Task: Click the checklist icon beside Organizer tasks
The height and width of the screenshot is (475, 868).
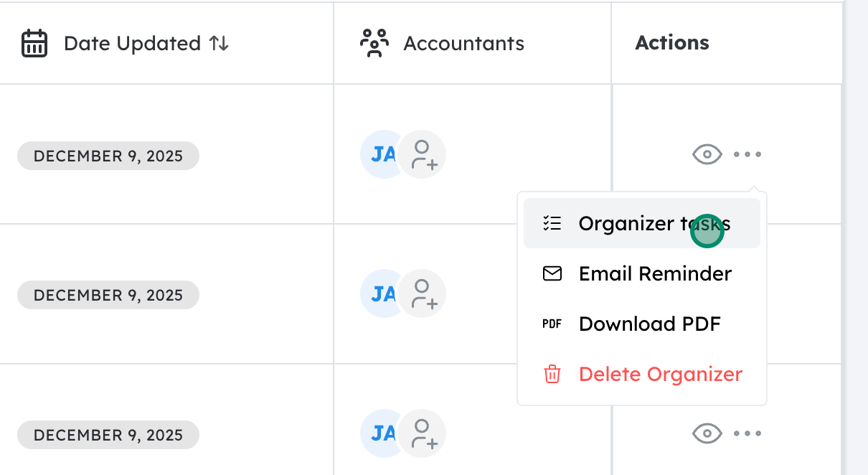Action: coord(552,223)
